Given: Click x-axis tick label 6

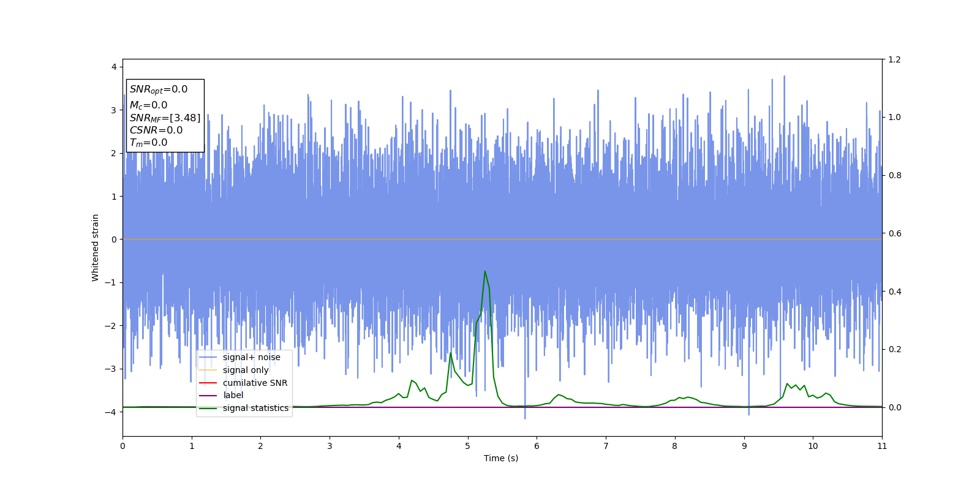Looking at the screenshot, I should (x=537, y=446).
